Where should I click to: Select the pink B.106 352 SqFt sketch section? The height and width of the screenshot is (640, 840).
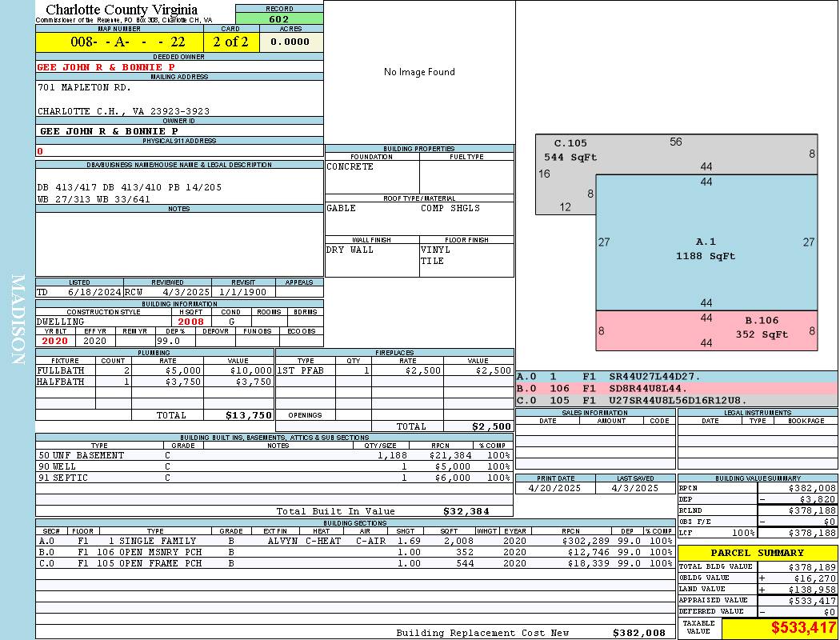pyautogui.click(x=706, y=330)
